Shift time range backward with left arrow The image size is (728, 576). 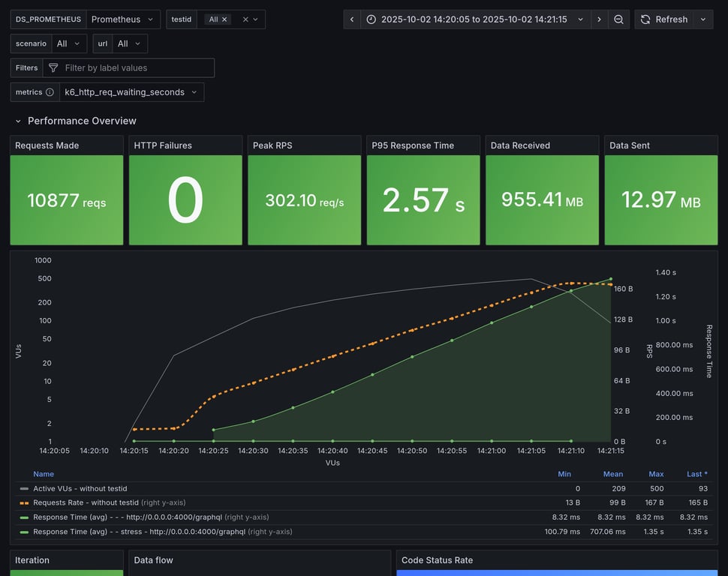coord(352,19)
